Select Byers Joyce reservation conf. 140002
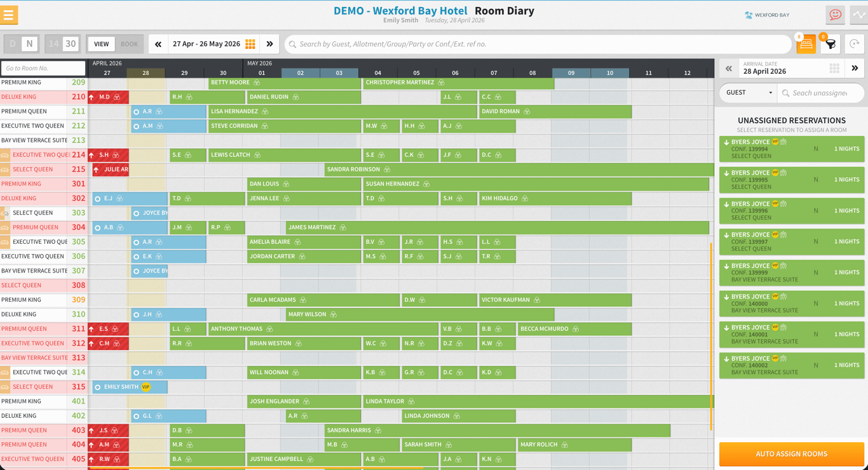 792,365
